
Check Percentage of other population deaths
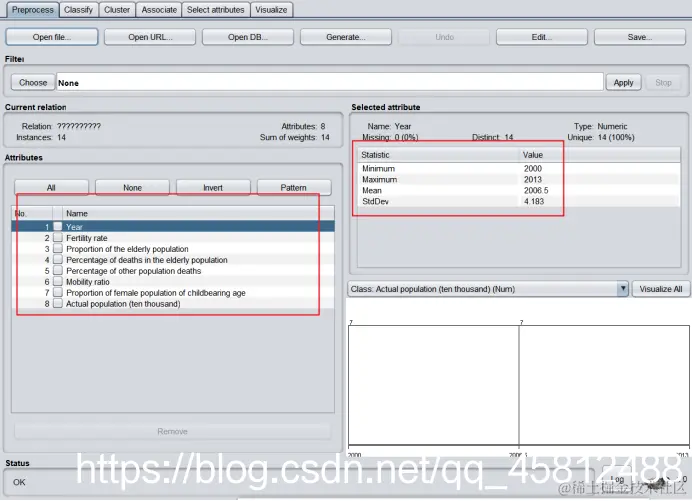click(58, 271)
